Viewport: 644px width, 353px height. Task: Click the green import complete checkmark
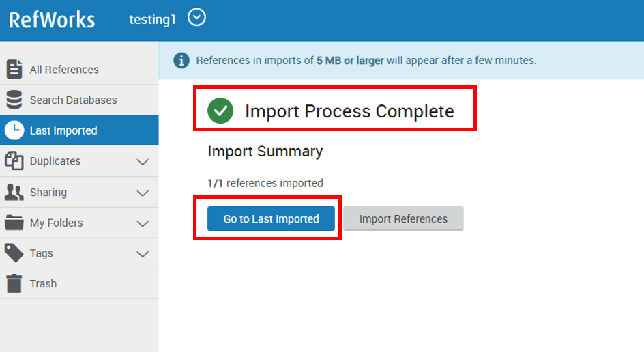click(x=220, y=111)
